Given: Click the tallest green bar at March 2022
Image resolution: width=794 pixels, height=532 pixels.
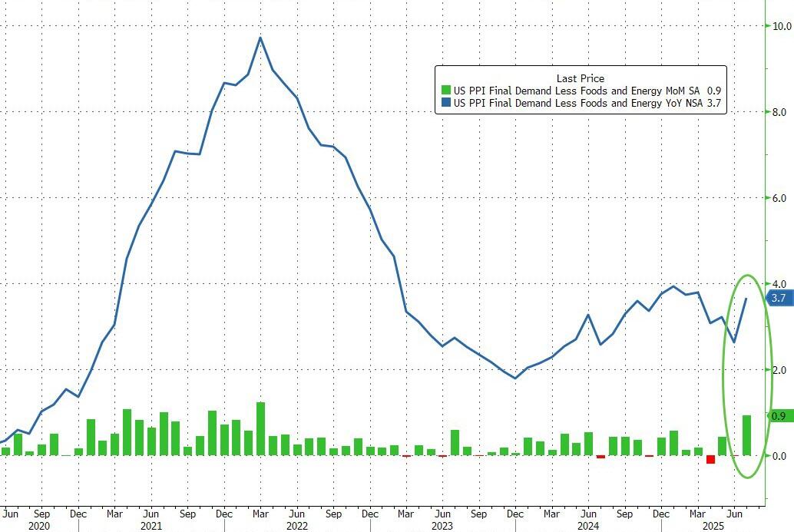Looking at the screenshot, I should click(260, 428).
